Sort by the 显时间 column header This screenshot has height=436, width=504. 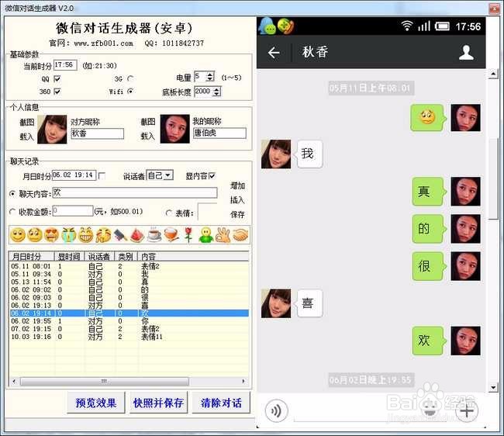(x=69, y=257)
